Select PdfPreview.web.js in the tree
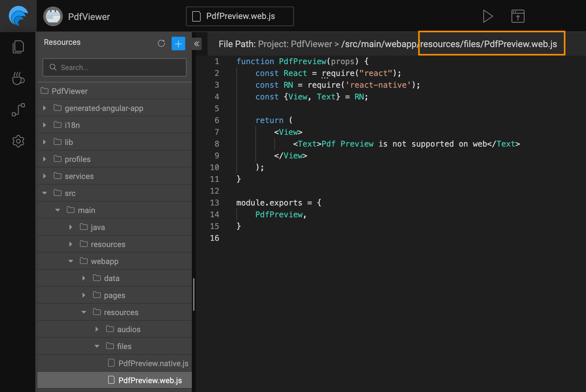Viewport: 586px width, 392px height. point(150,380)
